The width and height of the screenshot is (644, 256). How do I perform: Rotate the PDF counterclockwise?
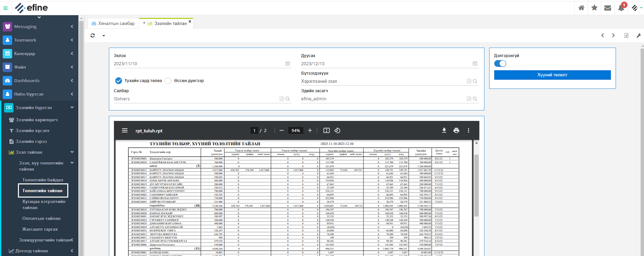point(337,130)
